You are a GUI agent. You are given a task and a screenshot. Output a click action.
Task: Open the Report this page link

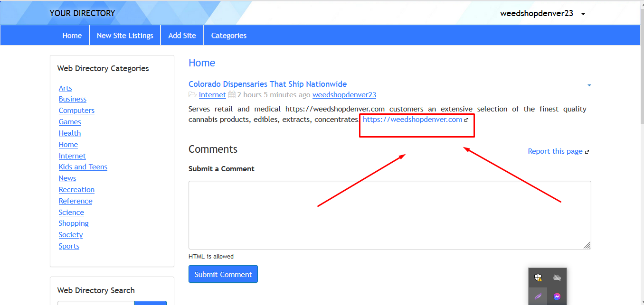[555, 151]
